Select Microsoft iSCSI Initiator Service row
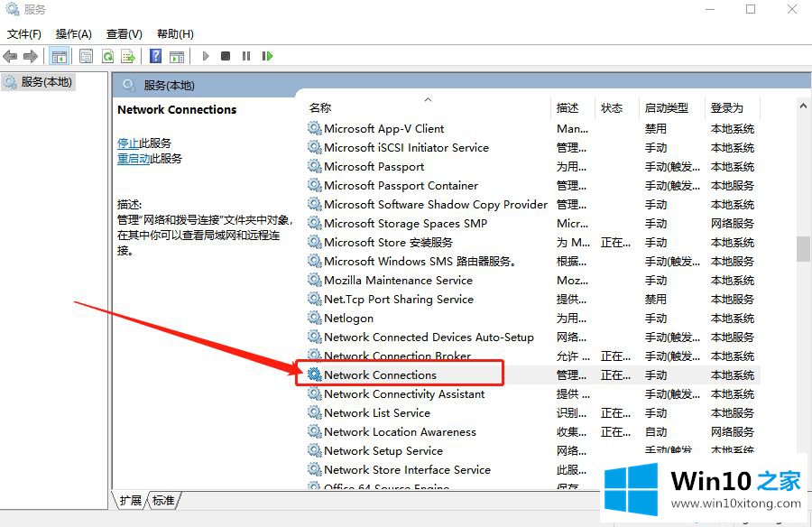The image size is (812, 527). click(x=531, y=147)
